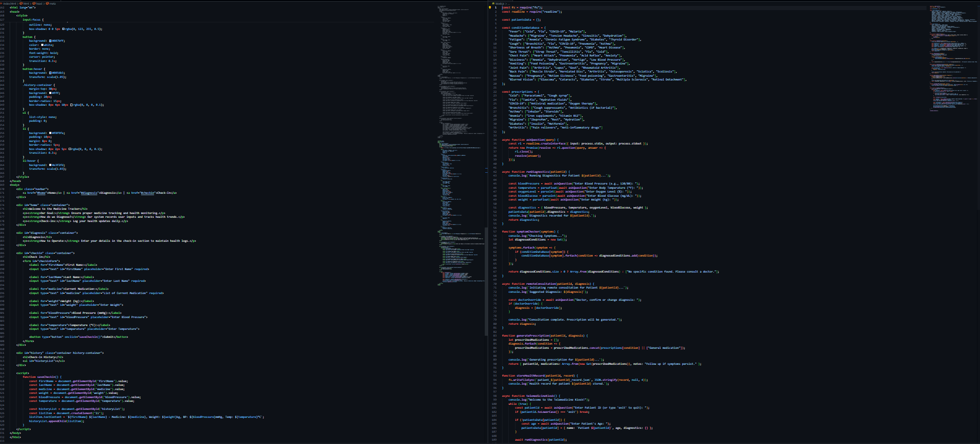The height and width of the screenshot is (444, 980).
Task: Open color picker for #fff background swatch
Action: (51, 93)
